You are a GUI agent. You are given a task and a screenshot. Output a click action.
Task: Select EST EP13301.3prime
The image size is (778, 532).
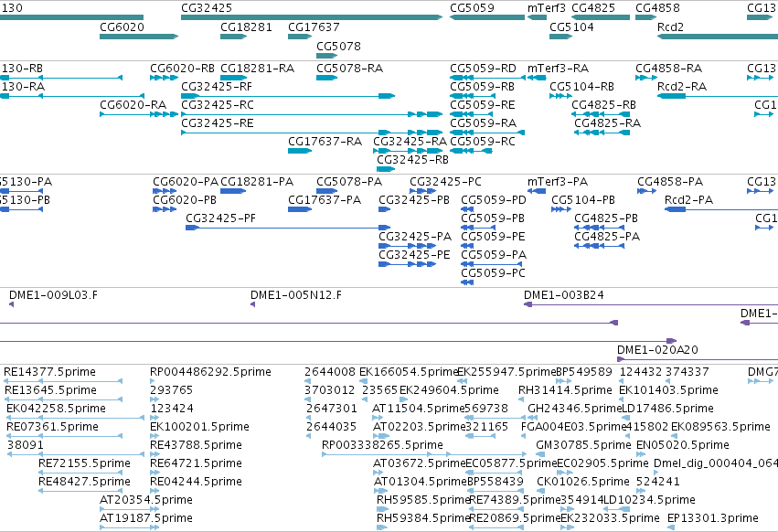(713, 518)
